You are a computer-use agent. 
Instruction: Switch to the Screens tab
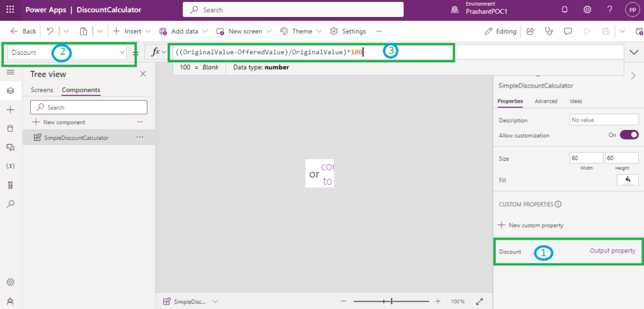42,90
